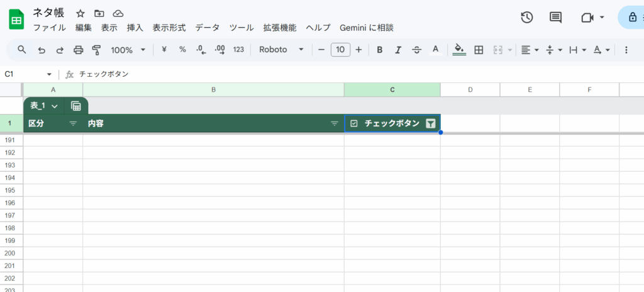This screenshot has width=644, height=292.
Task: Open the 挿入 menu
Action: [x=135, y=28]
